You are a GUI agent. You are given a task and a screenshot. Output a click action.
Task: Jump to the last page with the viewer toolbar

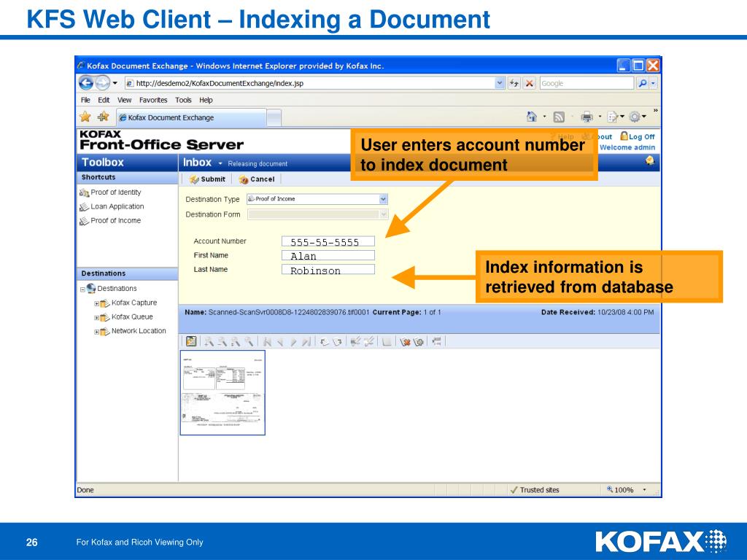[x=306, y=341]
